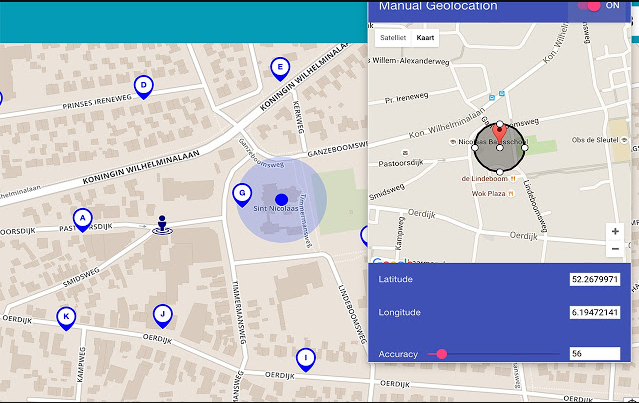This screenshot has height=403, width=639.
Task: Click map marker E on Kerkweg
Action: click(x=280, y=68)
